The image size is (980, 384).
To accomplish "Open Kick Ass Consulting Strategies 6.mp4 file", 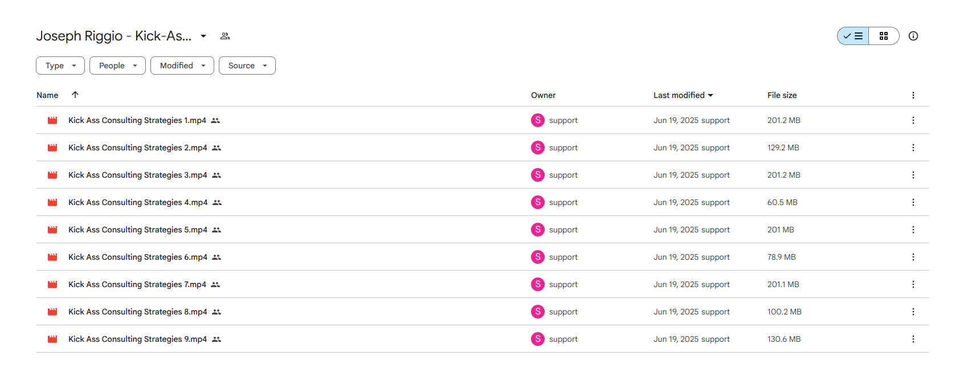I will [138, 257].
